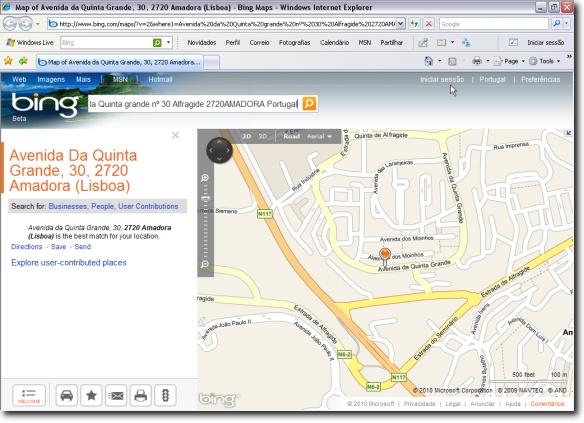The width and height of the screenshot is (584, 423).
Task: Click the orange map pushpin
Action: click(385, 255)
